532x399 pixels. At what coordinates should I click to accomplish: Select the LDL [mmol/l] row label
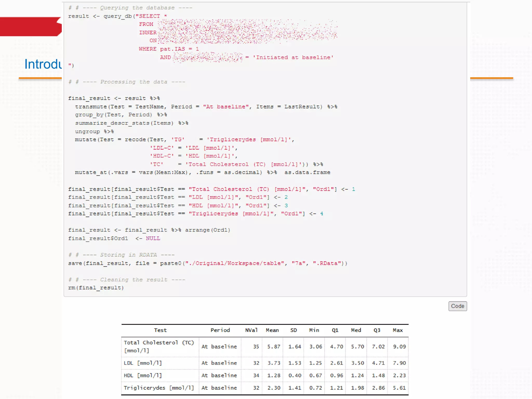point(143,363)
